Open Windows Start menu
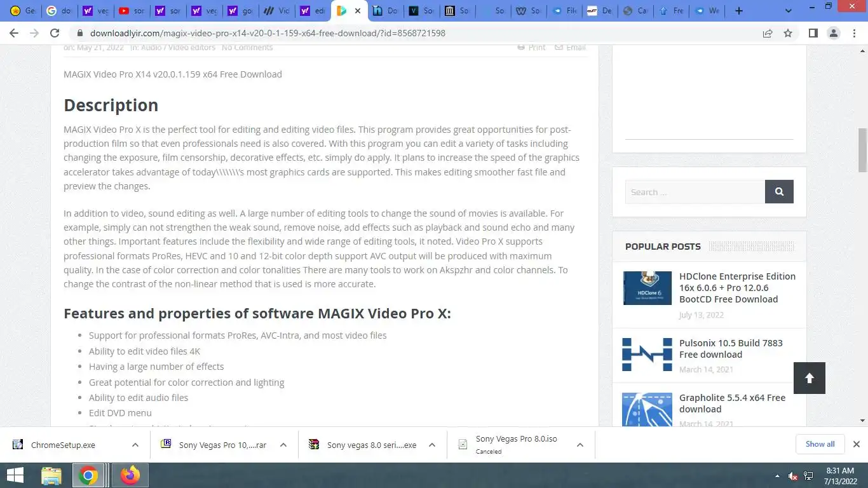The height and width of the screenshot is (488, 868). click(x=15, y=475)
